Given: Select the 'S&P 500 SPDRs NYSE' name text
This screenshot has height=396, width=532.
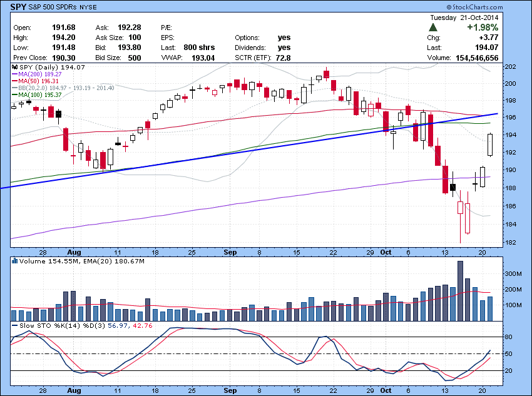Looking at the screenshot, I should click(63, 7).
